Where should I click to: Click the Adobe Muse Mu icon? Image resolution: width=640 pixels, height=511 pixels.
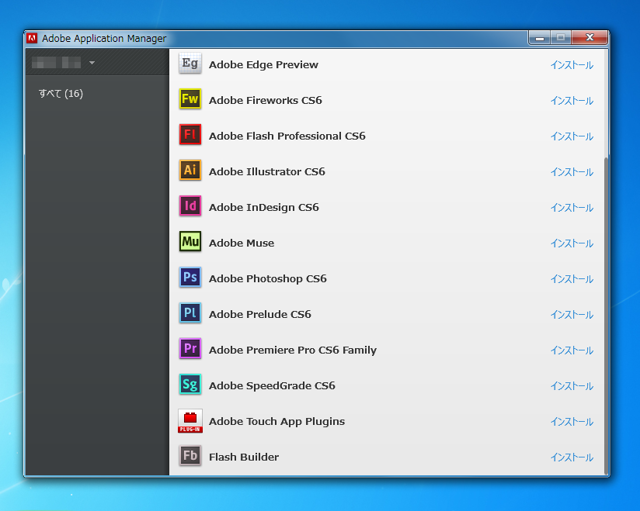tap(190, 241)
